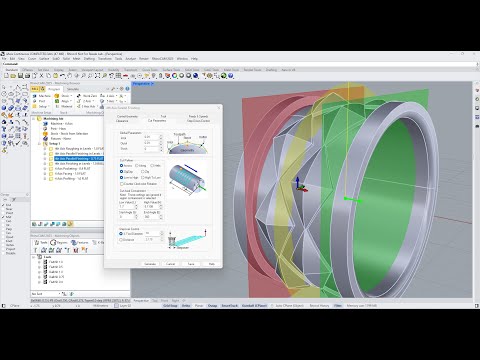Click the filter icon in Osnap panel
This screenshot has height=360, width=480.
point(14,199)
